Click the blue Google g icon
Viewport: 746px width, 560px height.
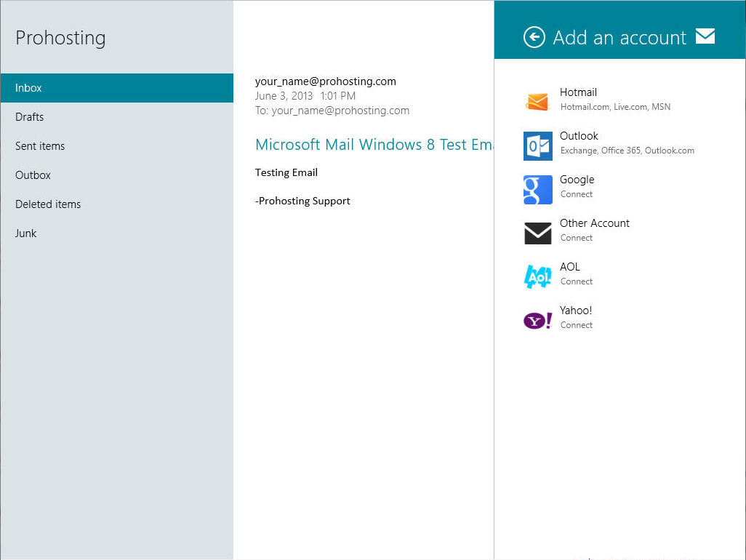537,189
